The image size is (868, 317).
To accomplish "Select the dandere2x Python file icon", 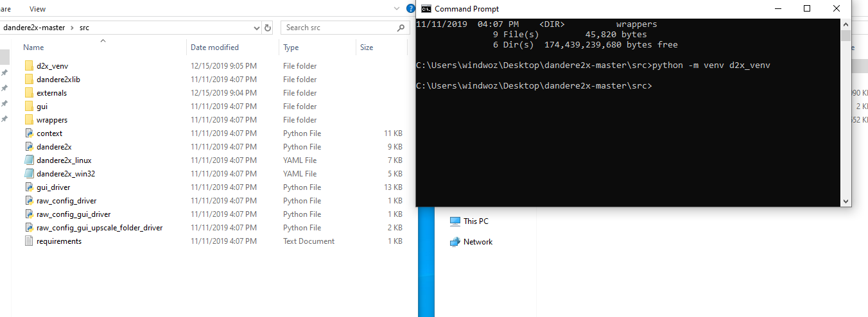I will click(x=29, y=147).
